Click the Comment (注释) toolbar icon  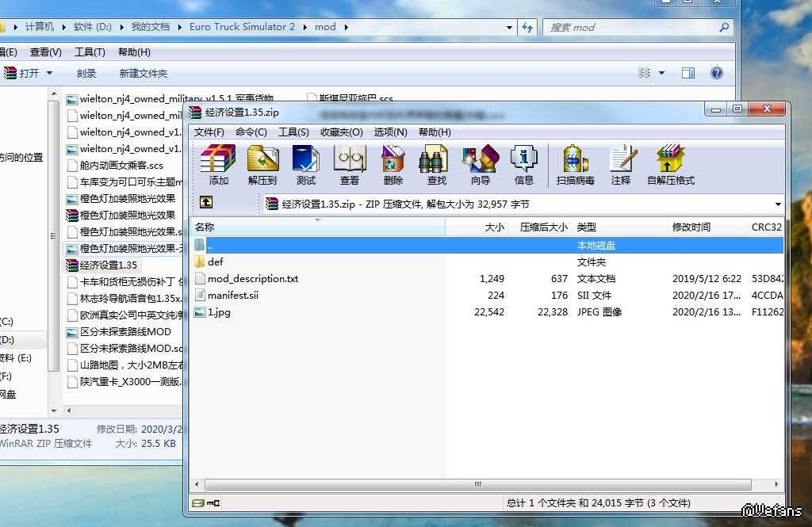point(621,165)
